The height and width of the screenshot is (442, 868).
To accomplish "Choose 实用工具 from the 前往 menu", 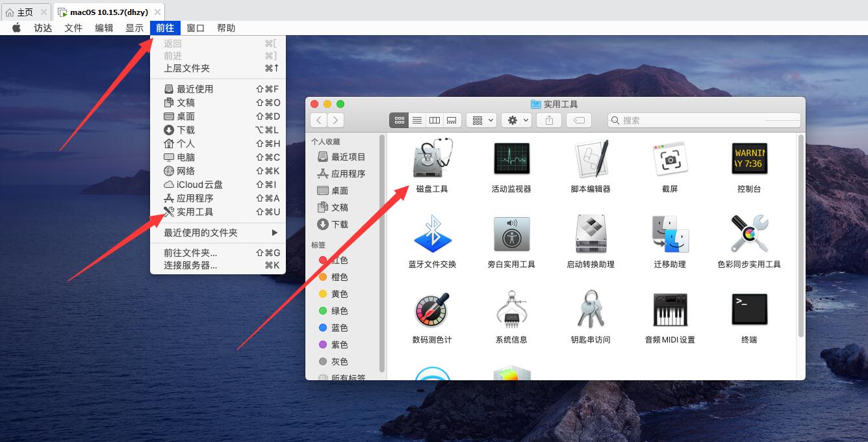I will (195, 212).
